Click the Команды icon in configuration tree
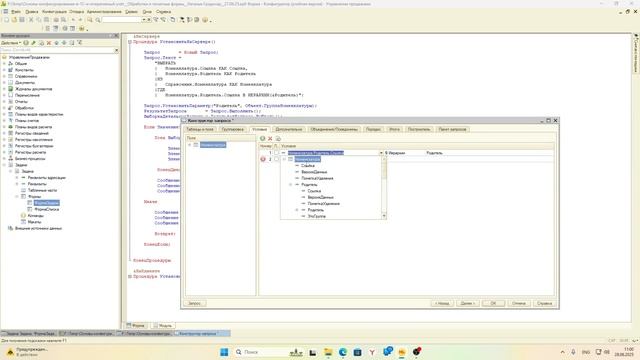640x360 pixels. 23,216
